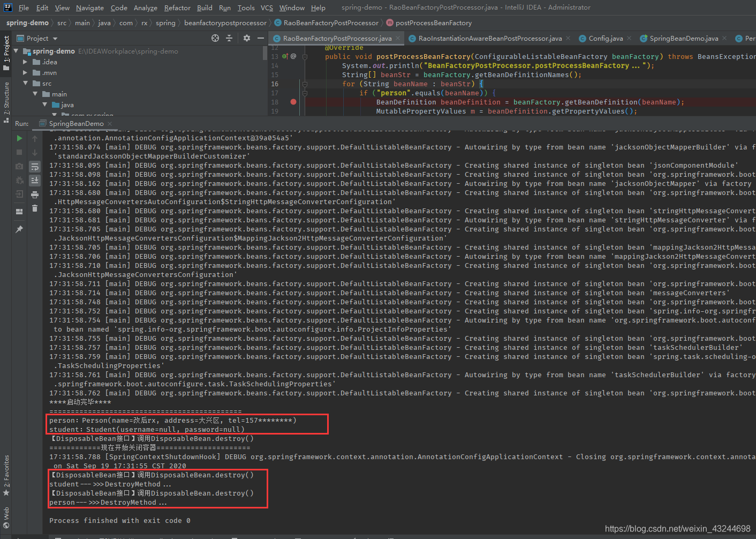Hide the Project panel with minus icon
The height and width of the screenshot is (539, 756).
pos(261,38)
